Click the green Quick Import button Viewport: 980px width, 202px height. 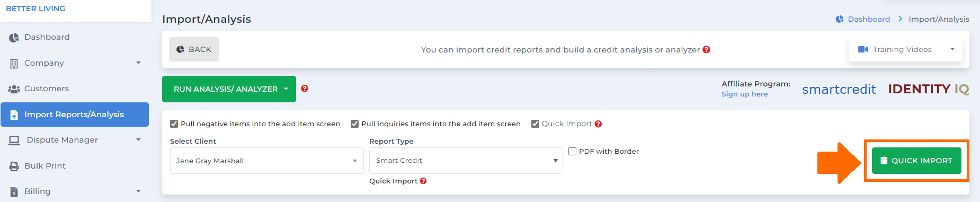(x=916, y=161)
